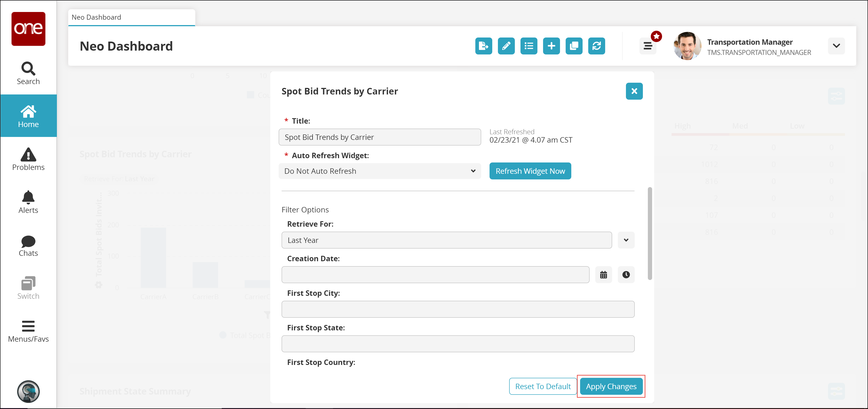
Task: Open the calendar picker for Creation Date
Action: (603, 275)
